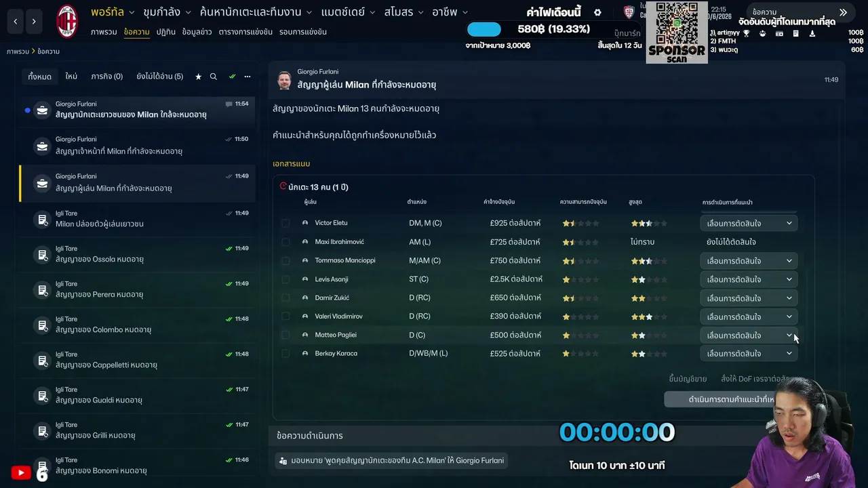Screen dimensions: 868x488
Task: Click document icon of Milan ปล่อยตัวผู้เล่นเยาวชน message
Action: (42, 219)
